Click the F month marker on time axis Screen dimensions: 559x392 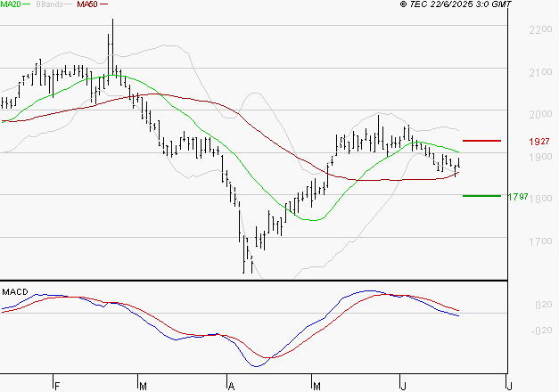(x=57, y=387)
